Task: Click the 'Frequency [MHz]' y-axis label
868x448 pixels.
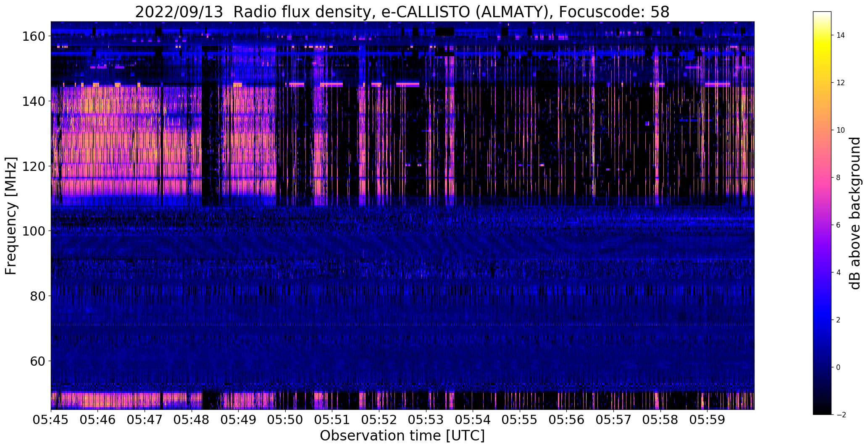Action: 11,216
